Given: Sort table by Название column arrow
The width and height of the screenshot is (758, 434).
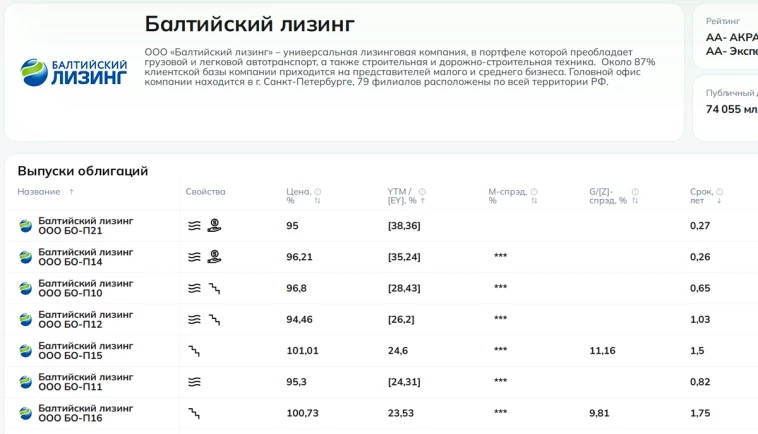Looking at the screenshot, I should click(72, 192).
